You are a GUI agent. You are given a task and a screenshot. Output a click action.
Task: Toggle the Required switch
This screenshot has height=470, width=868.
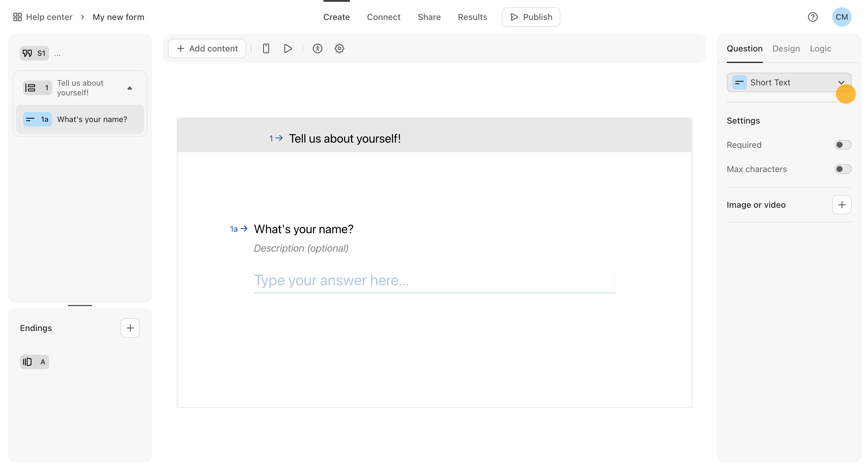click(x=843, y=145)
